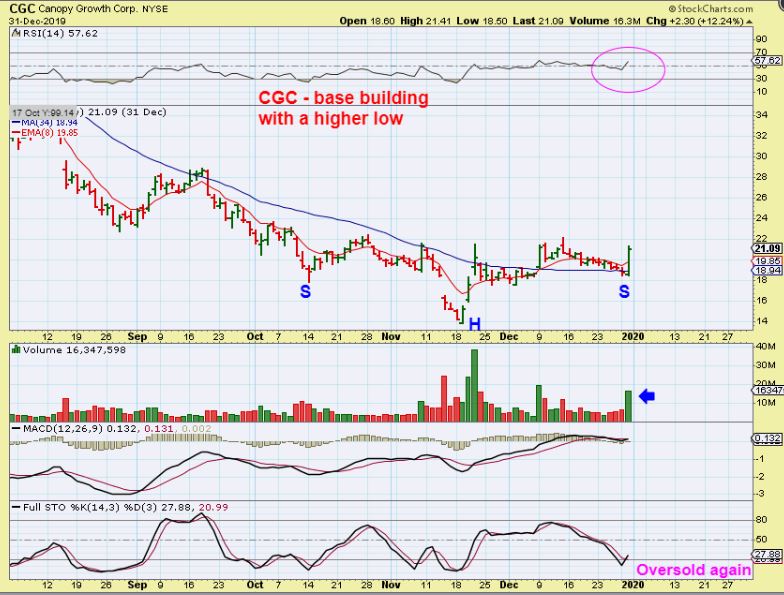The image size is (784, 595).
Task: Click the MA(34) 18.94 legend entry
Action: [x=45, y=122]
